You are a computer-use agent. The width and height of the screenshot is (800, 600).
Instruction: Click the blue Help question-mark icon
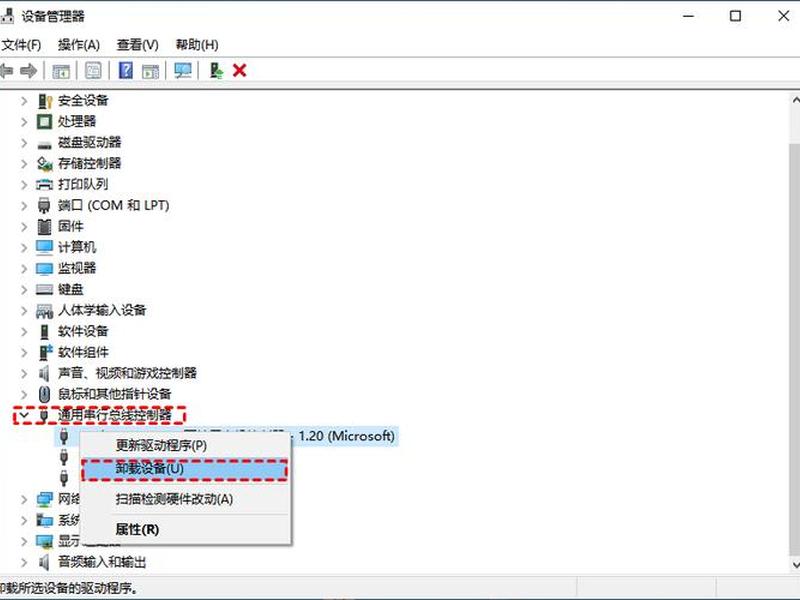pyautogui.click(x=126, y=70)
